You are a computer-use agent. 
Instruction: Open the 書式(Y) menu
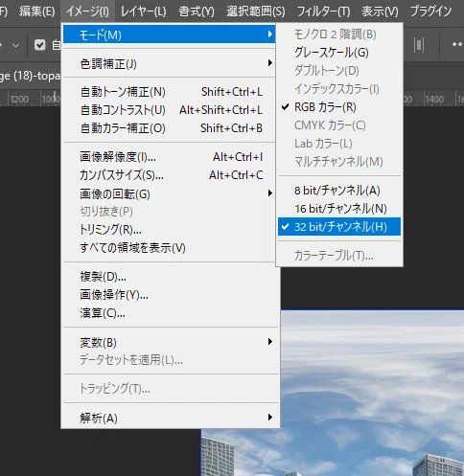tap(197, 11)
